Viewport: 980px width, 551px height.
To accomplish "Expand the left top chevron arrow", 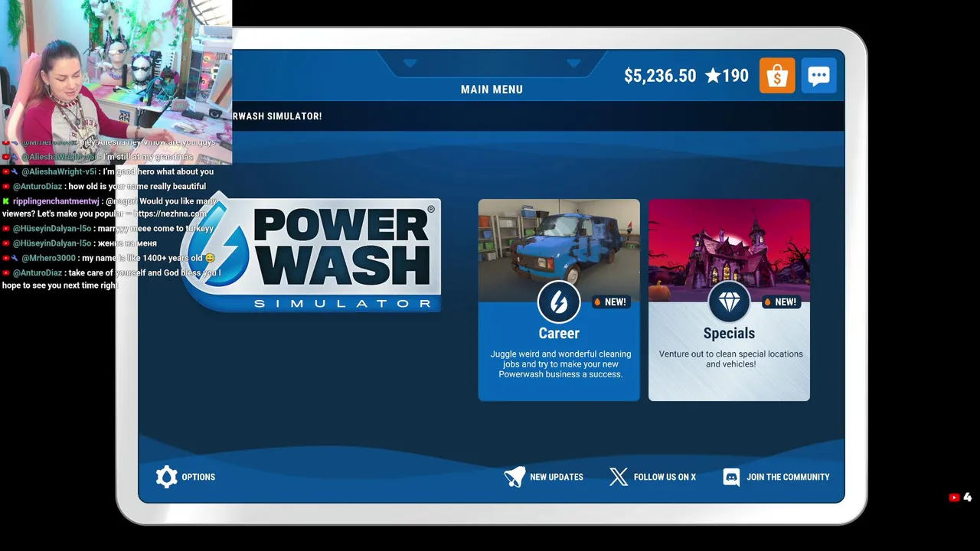I will click(410, 64).
